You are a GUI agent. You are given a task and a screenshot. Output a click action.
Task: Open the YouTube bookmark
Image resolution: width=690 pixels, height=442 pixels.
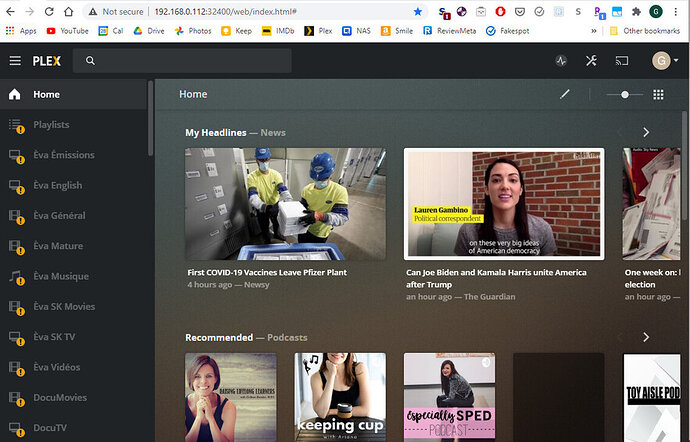point(67,31)
